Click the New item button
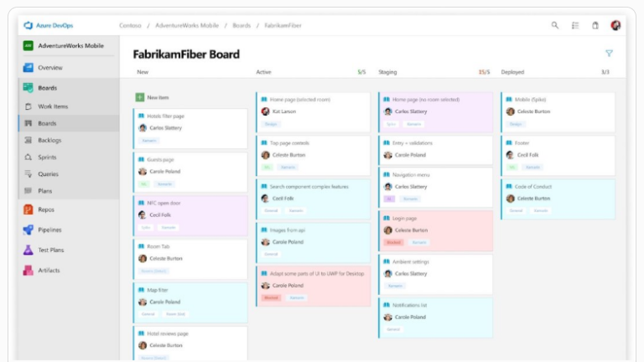 (x=152, y=97)
